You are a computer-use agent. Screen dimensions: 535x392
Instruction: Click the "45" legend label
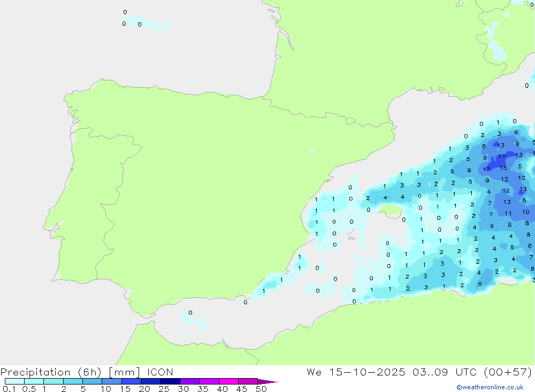click(242, 389)
